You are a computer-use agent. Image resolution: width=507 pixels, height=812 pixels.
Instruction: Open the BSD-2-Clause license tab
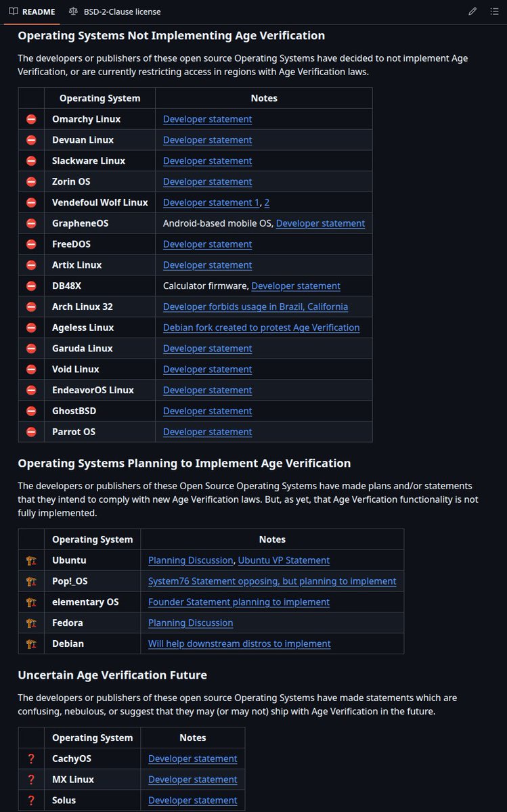pos(115,12)
